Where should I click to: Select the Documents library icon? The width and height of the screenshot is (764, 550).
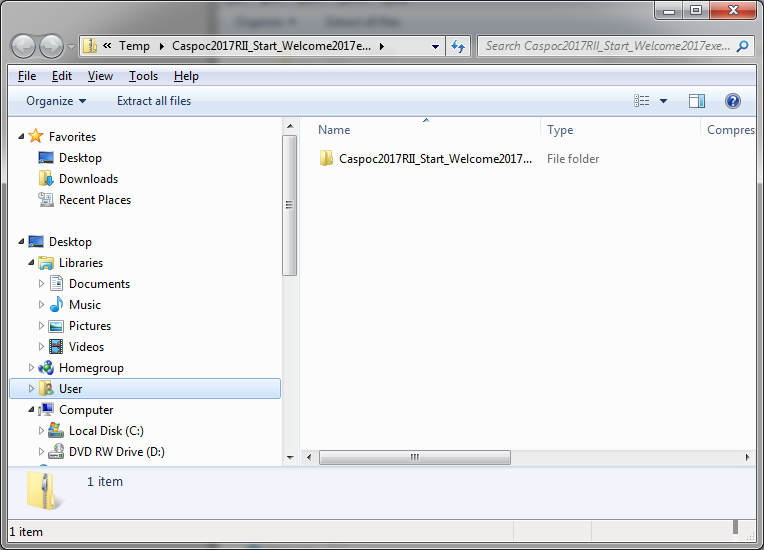click(x=57, y=283)
